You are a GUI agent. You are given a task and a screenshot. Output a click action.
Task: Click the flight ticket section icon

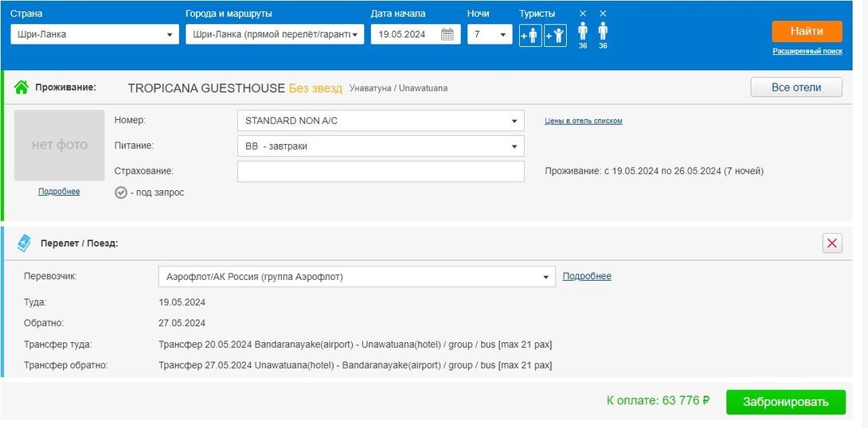24,243
